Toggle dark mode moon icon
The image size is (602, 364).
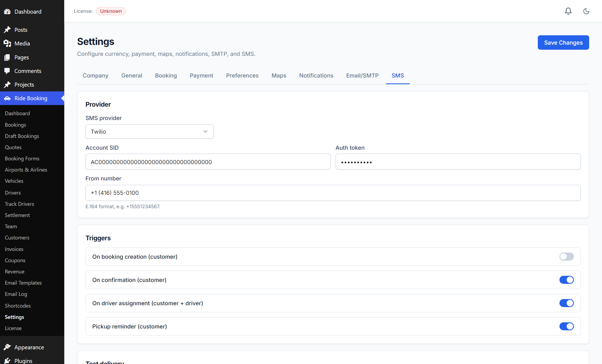coord(586,11)
